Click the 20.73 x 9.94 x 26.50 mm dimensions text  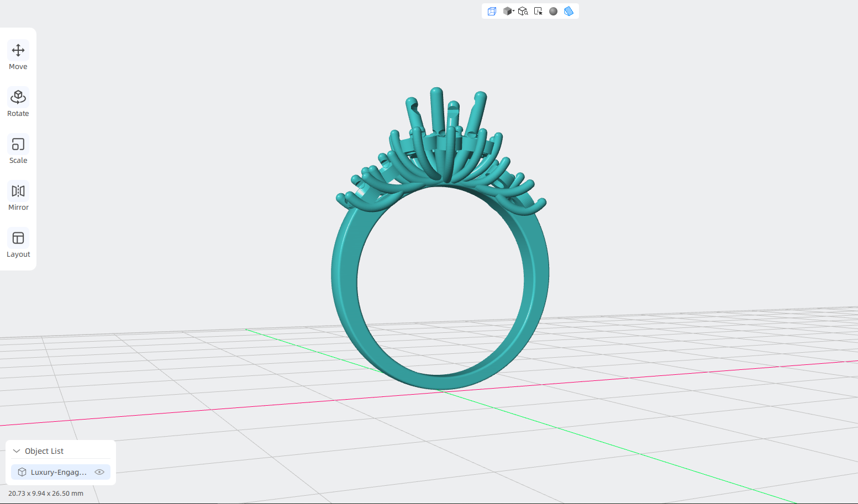46,494
